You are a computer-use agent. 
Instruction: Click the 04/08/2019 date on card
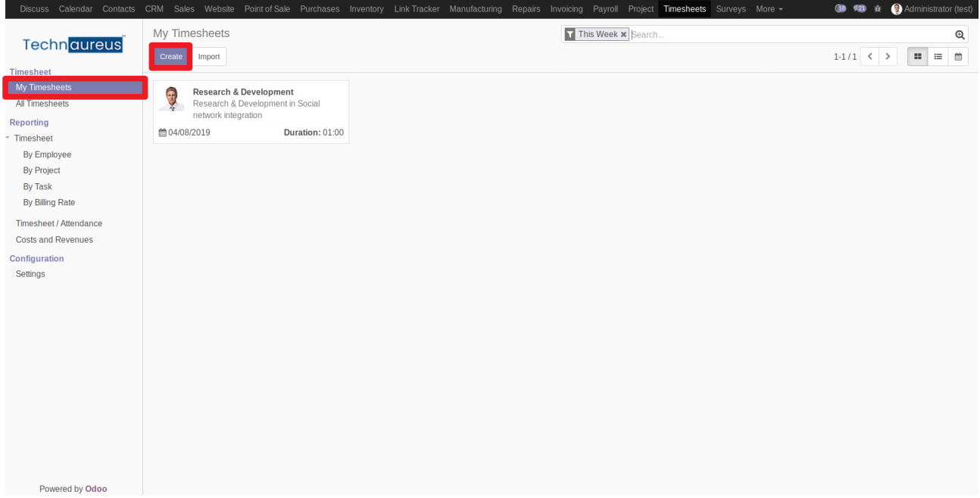tap(189, 133)
